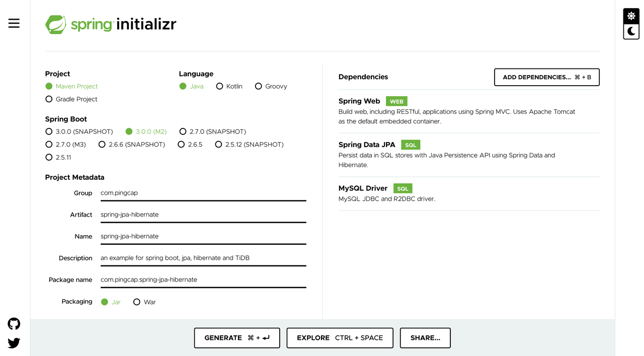The image size is (644, 356).
Task: Choose Kotlin as the language
Action: (x=220, y=86)
